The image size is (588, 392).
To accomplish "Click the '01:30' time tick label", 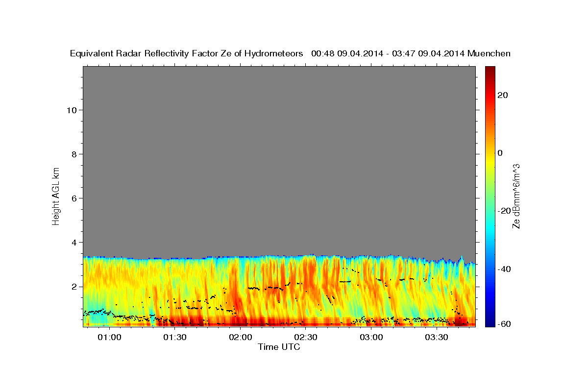I will click(x=175, y=338).
